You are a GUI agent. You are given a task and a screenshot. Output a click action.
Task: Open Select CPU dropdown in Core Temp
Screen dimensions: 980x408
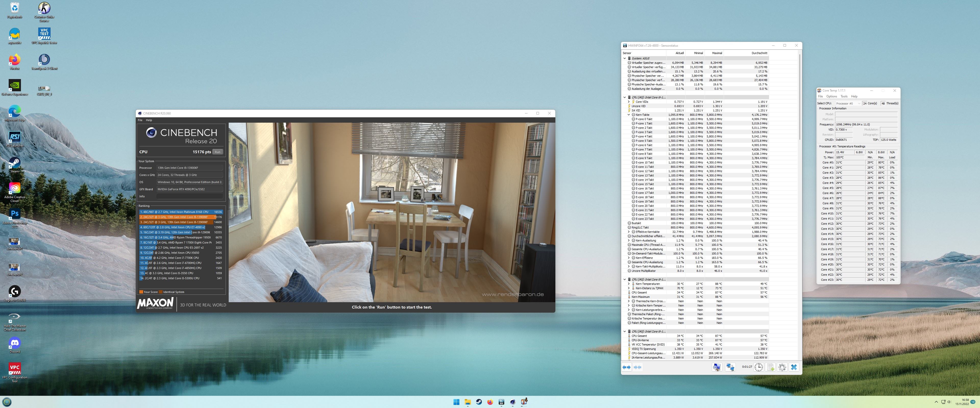click(x=848, y=104)
